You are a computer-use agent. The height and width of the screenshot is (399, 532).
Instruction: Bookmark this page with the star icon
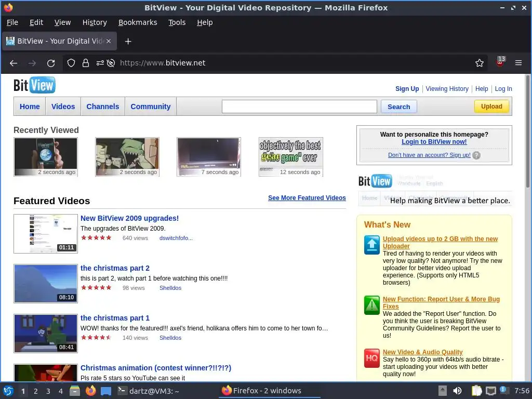tap(479, 63)
